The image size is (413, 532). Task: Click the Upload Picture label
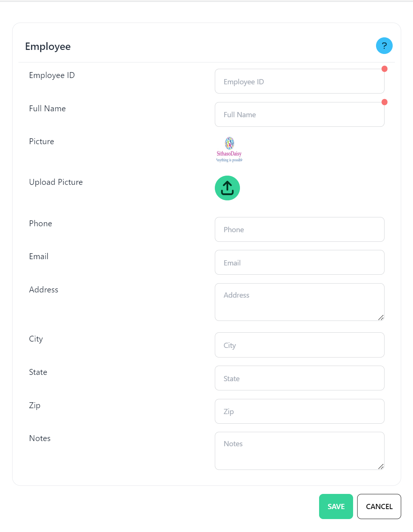(x=56, y=182)
